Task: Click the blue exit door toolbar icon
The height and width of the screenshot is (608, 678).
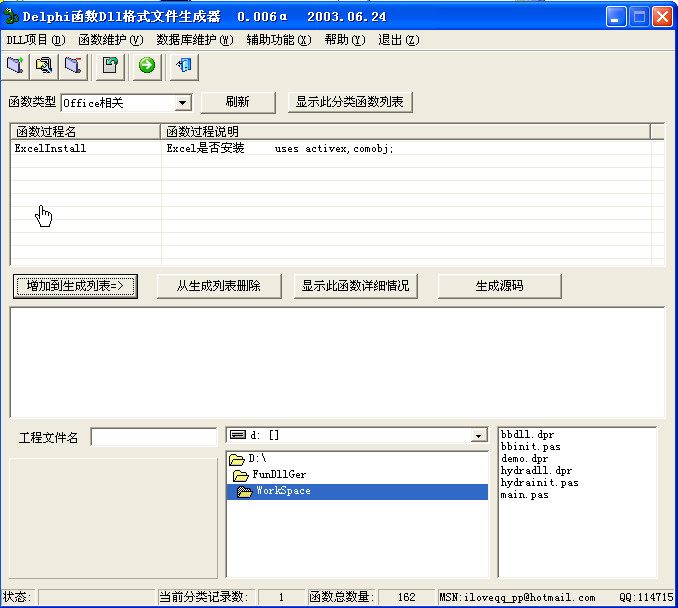Action: (184, 66)
